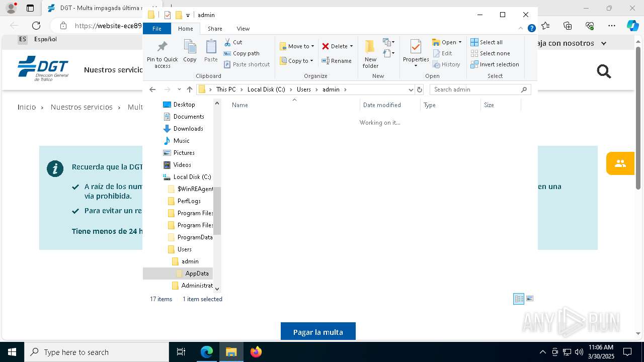644x362 pixels.
Task: Open the File tab
Action: click(x=157, y=29)
